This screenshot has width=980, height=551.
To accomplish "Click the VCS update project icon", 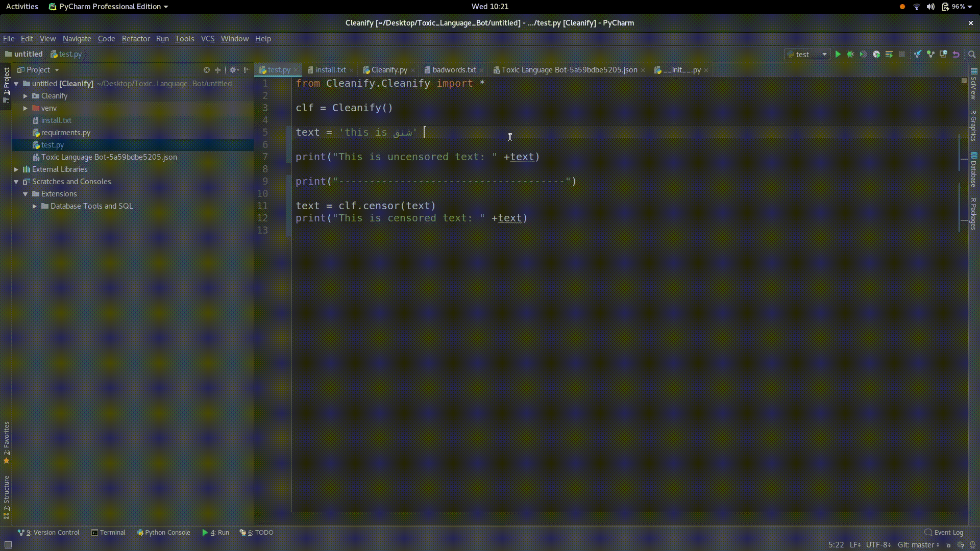I will click(x=918, y=54).
